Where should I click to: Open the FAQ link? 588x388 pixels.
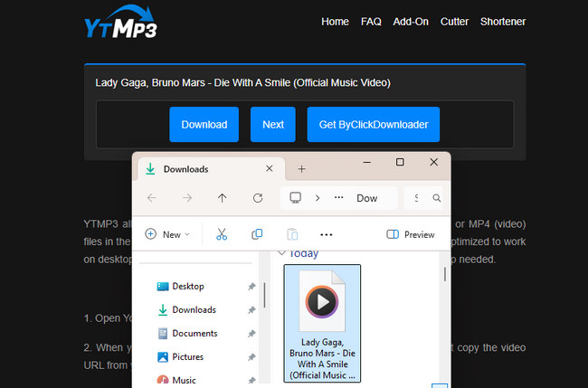[371, 22]
